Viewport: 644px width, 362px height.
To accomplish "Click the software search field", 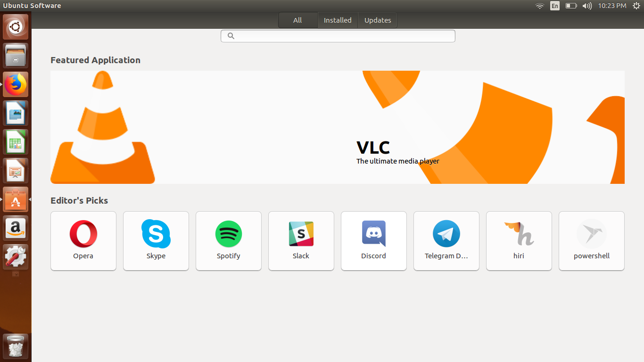I will click(338, 36).
